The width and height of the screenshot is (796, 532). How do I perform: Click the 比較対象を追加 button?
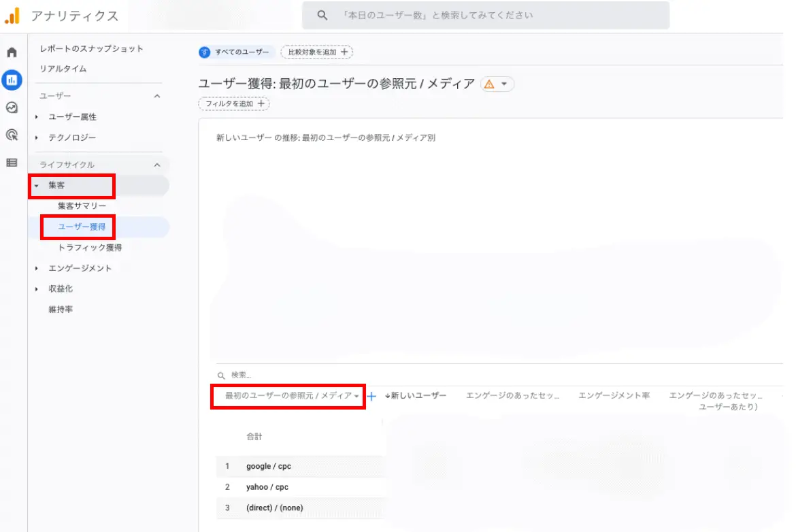coord(316,52)
